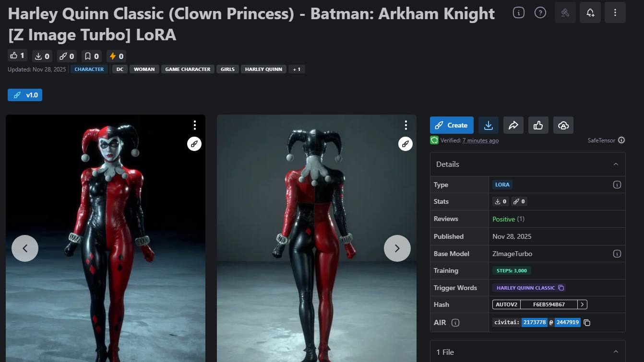The image size is (644, 362).
Task: Click the bookmark count badge
Action: [91, 56]
